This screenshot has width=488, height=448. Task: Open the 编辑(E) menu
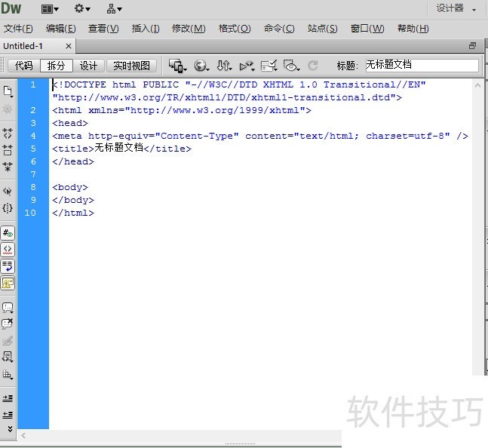click(60, 29)
